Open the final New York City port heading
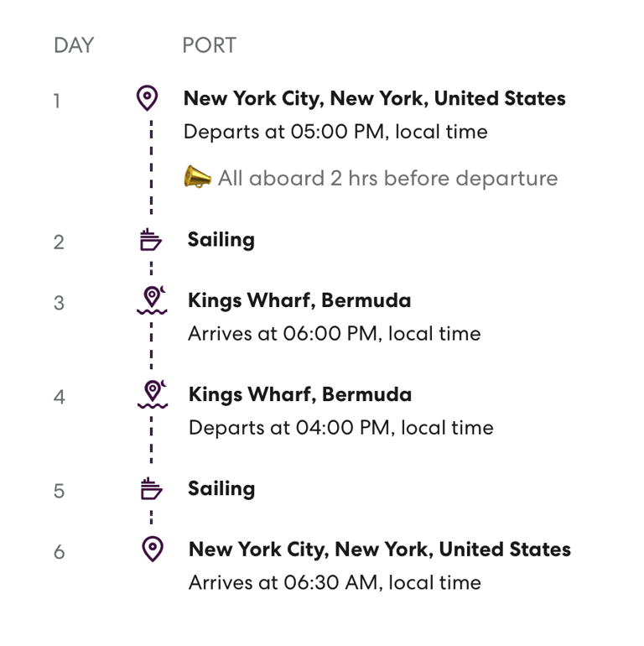Image resolution: width=644 pixels, height=646 pixels. click(x=380, y=550)
